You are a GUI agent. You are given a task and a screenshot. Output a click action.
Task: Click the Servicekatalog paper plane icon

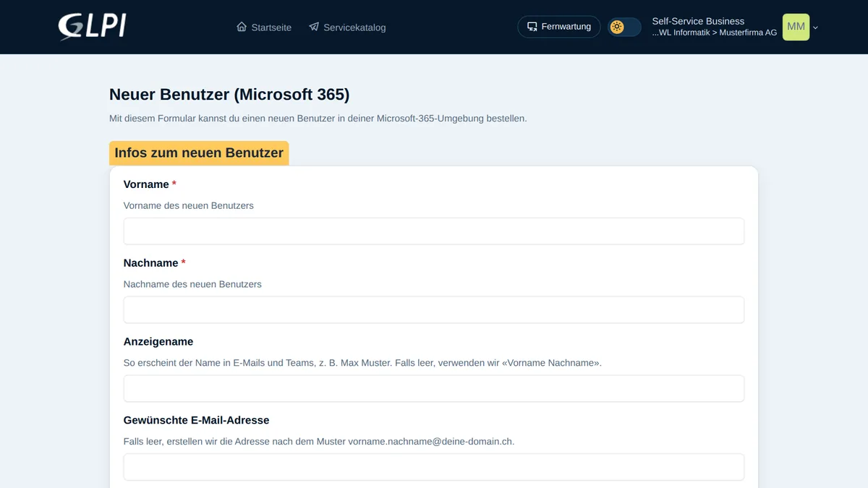point(314,27)
